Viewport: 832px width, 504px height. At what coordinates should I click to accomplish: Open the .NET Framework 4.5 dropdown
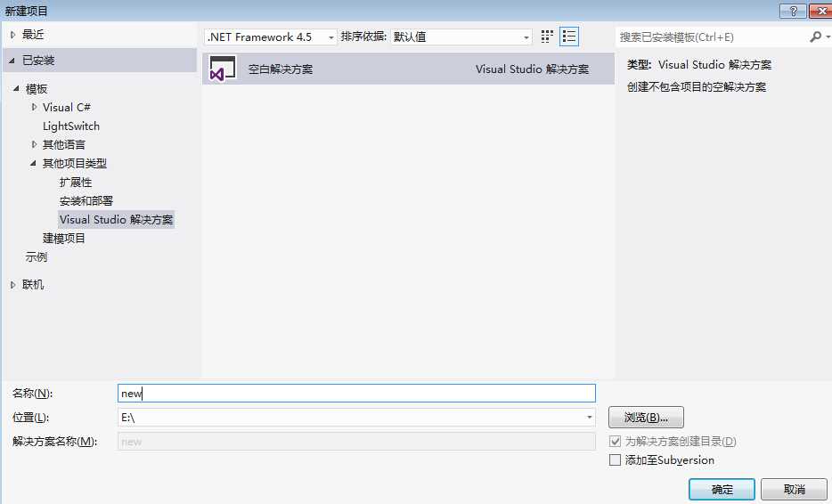(270, 37)
